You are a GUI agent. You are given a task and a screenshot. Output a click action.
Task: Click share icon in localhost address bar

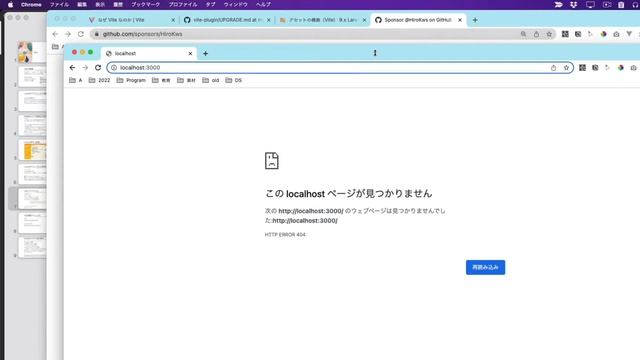[x=553, y=68]
